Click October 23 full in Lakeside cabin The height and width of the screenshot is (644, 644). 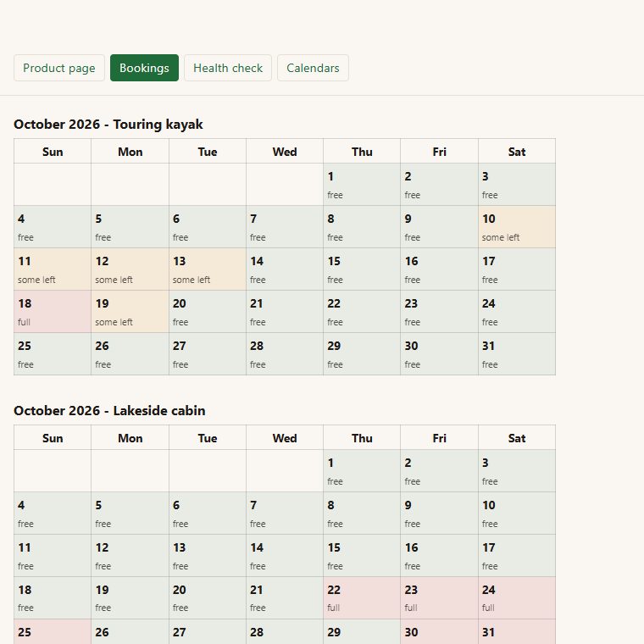(x=440, y=598)
